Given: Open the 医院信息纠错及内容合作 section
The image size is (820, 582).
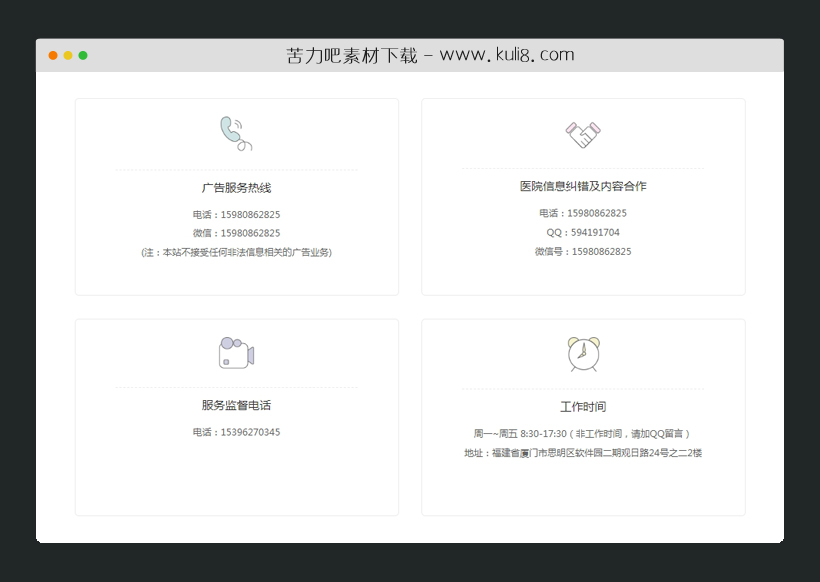Looking at the screenshot, I should (582, 188).
